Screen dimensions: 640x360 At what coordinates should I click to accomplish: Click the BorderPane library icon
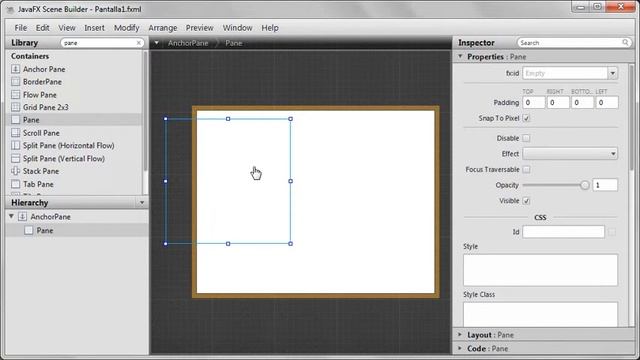tap(16, 82)
